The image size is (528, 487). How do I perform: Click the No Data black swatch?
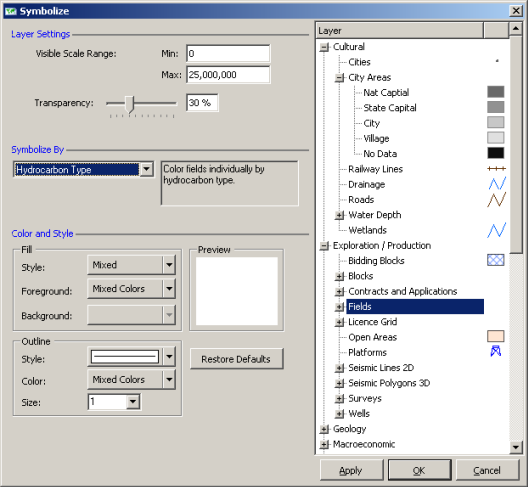point(495,153)
